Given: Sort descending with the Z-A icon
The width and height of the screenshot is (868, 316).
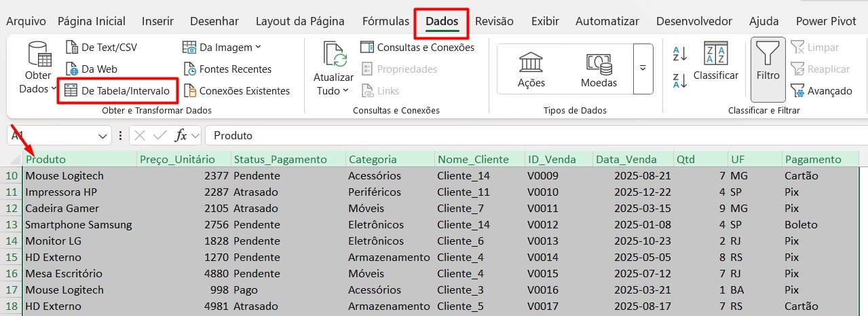Looking at the screenshot, I should (679, 80).
